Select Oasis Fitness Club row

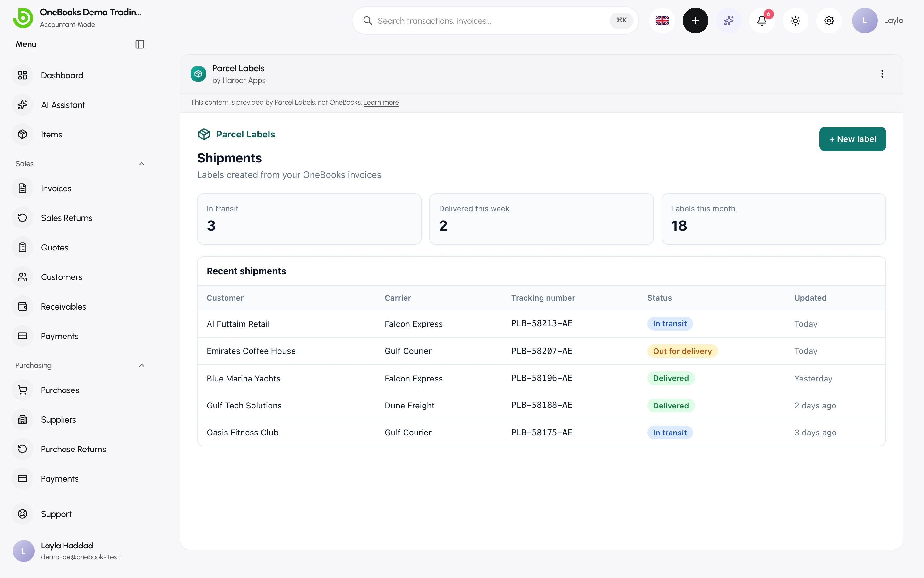click(541, 432)
